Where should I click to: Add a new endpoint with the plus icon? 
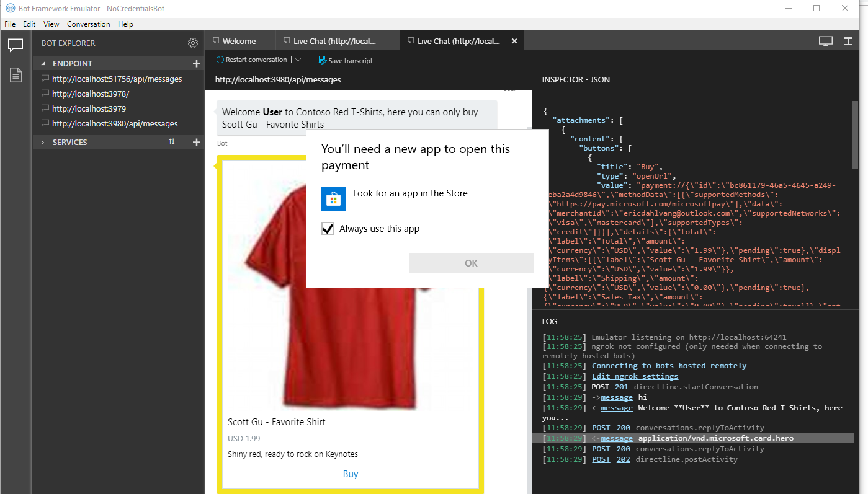tap(197, 63)
